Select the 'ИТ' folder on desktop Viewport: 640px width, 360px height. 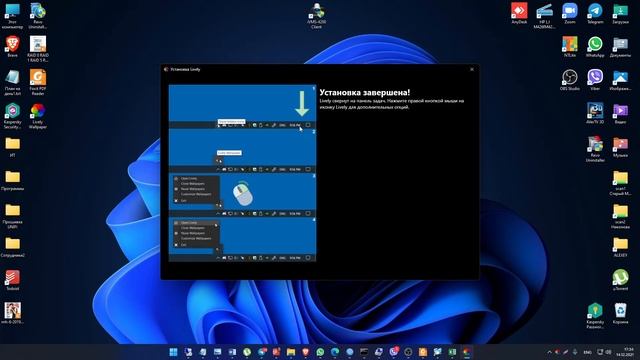(12, 147)
